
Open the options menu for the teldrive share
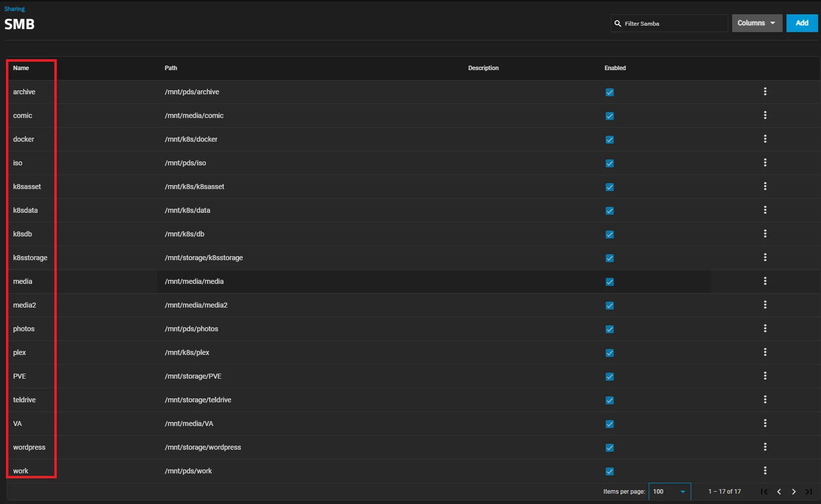(x=765, y=400)
